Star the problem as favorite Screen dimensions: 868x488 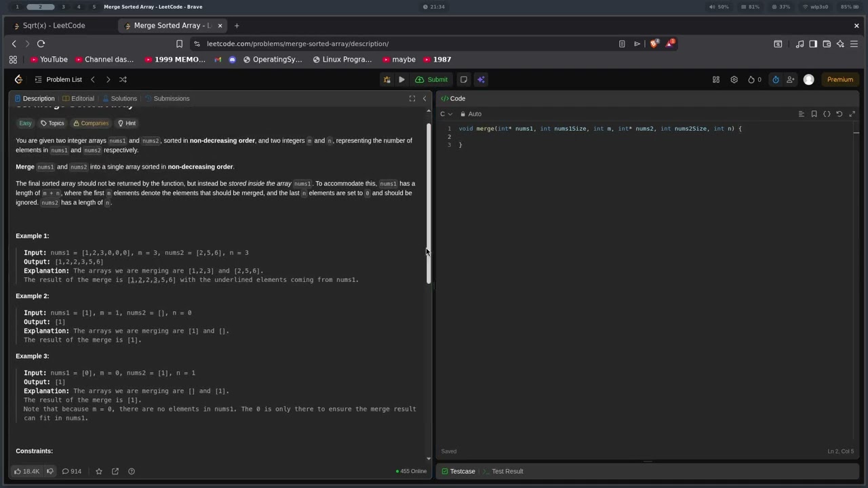tap(99, 471)
